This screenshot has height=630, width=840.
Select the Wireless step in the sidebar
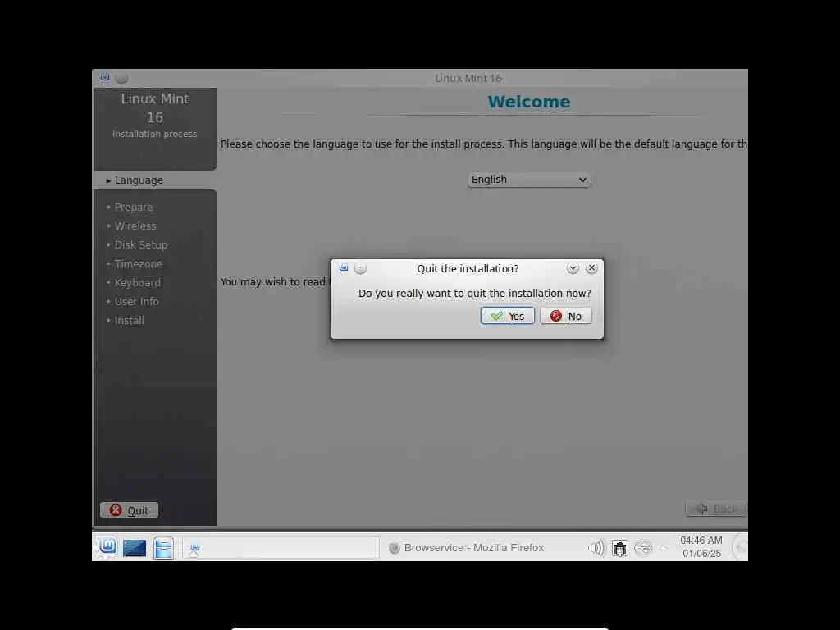pos(135,226)
